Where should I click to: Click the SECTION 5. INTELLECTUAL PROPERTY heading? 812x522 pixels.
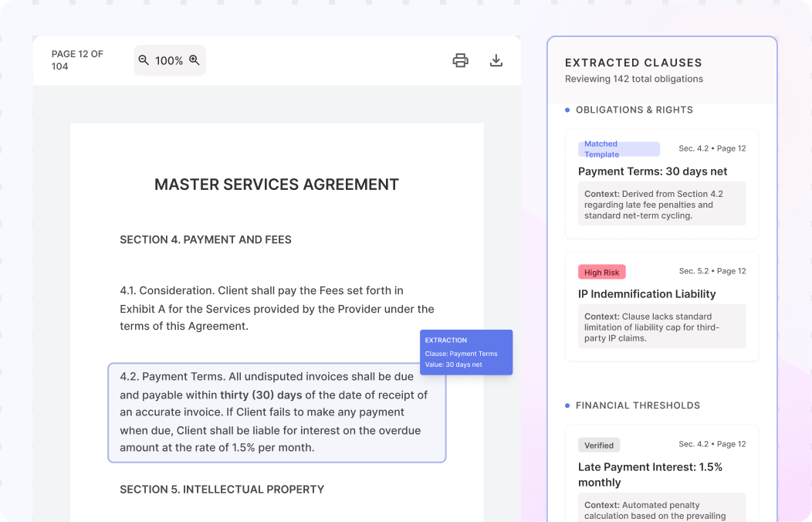222,490
